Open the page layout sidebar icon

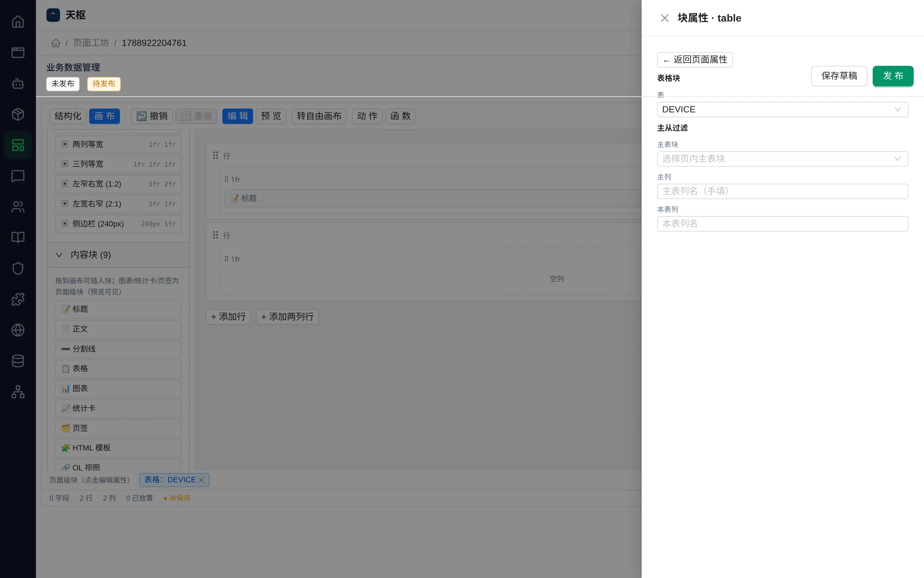pos(18,145)
